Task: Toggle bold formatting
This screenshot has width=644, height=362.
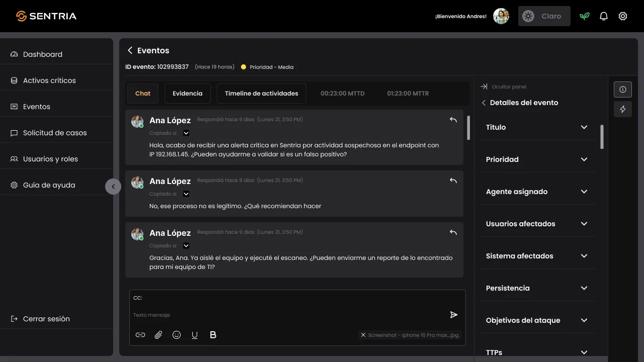Action: (213, 335)
